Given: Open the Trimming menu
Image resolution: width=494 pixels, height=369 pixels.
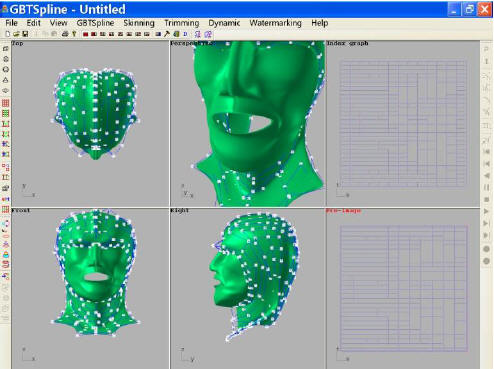Looking at the screenshot, I should [182, 23].
